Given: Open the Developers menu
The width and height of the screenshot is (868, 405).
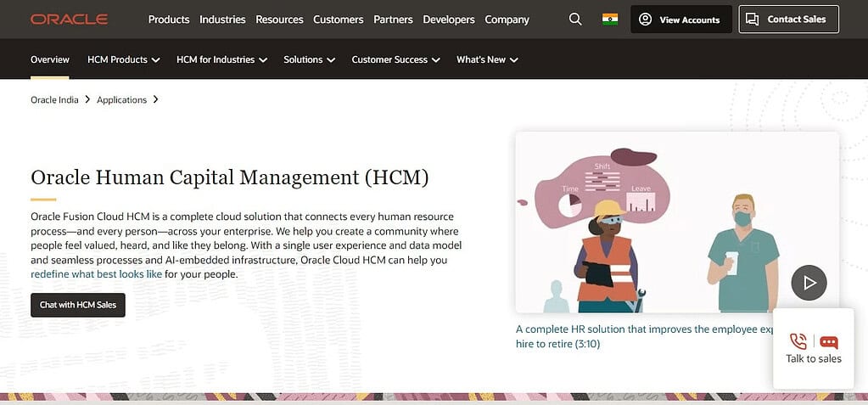Looking at the screenshot, I should coord(449,20).
